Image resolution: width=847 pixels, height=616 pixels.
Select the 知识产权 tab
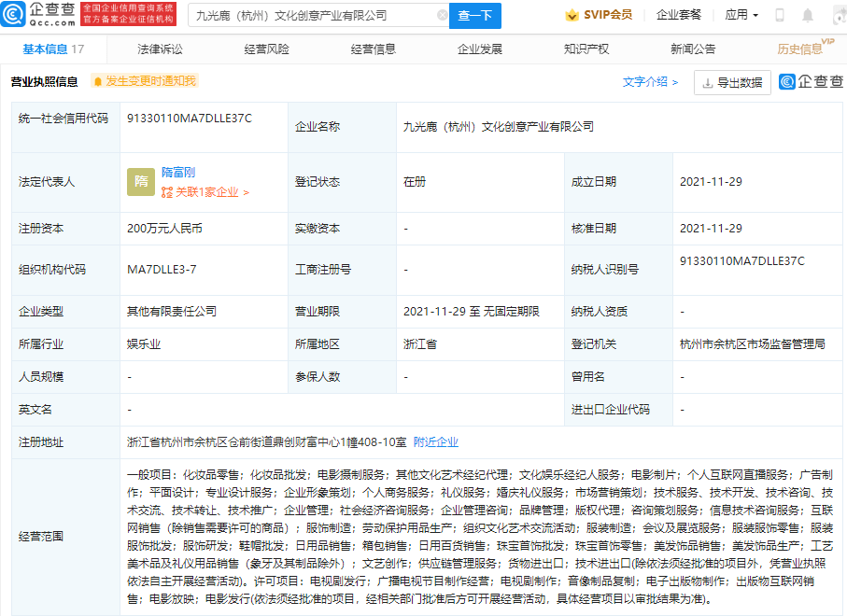click(x=586, y=49)
